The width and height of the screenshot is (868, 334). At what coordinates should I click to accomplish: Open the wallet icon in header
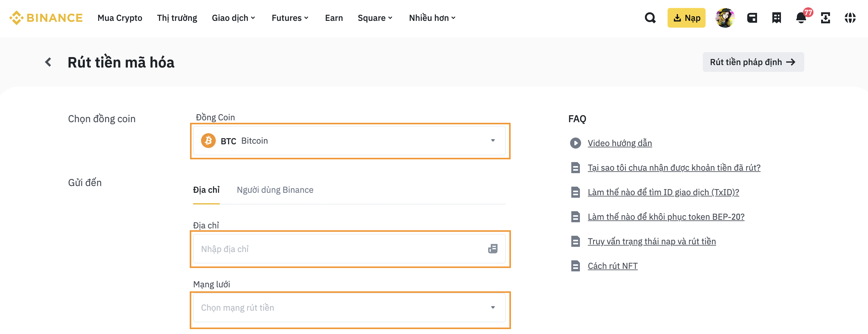click(x=752, y=18)
